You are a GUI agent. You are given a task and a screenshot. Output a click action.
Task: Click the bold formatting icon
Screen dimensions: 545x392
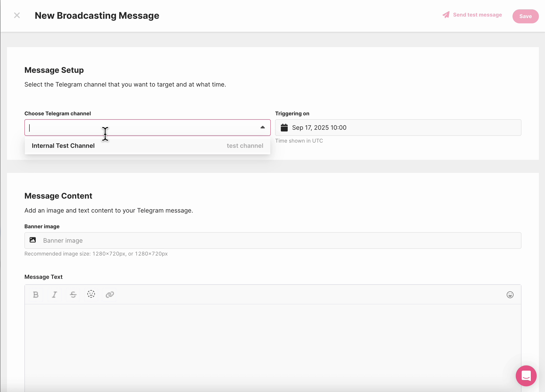tap(36, 294)
